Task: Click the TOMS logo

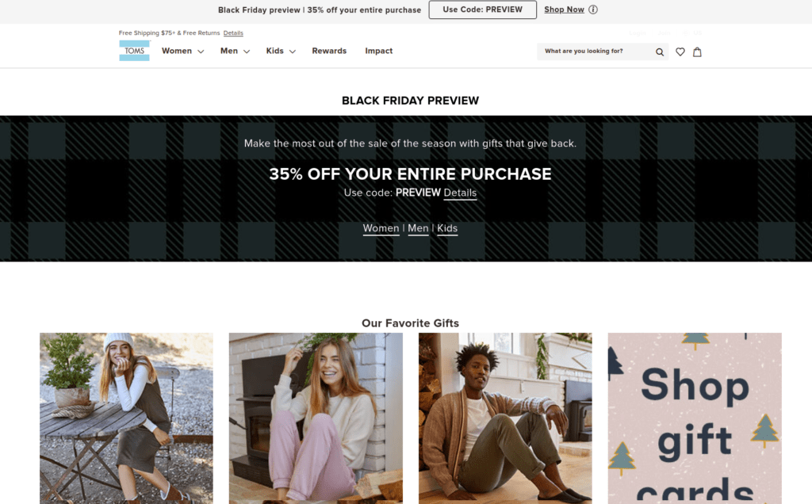Action: click(x=135, y=51)
